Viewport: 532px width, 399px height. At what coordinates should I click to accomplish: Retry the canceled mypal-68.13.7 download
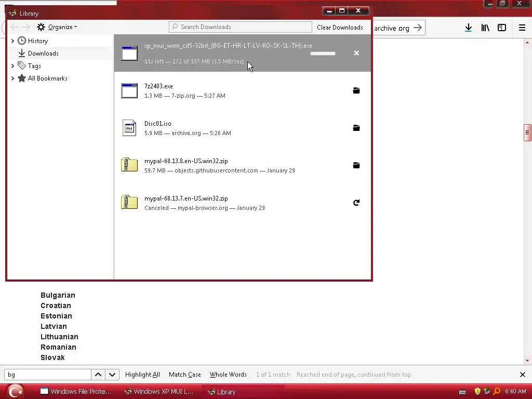[x=356, y=203]
